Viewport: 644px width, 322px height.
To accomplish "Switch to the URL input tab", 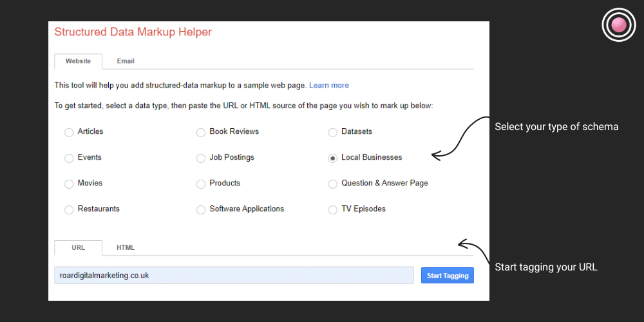I will tap(78, 248).
